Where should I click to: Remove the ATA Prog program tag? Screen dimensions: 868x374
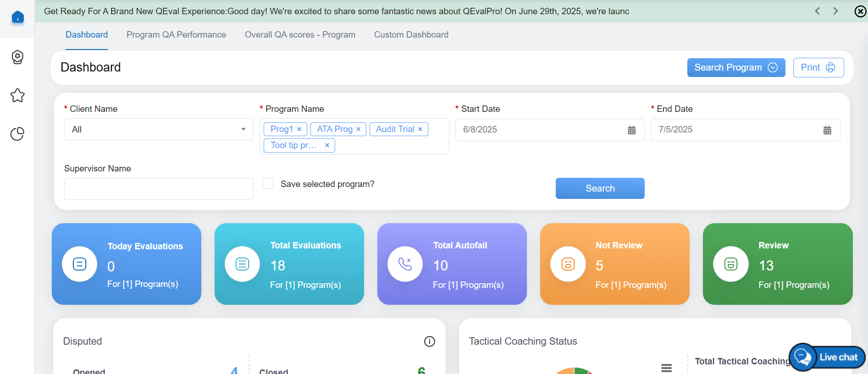(359, 129)
